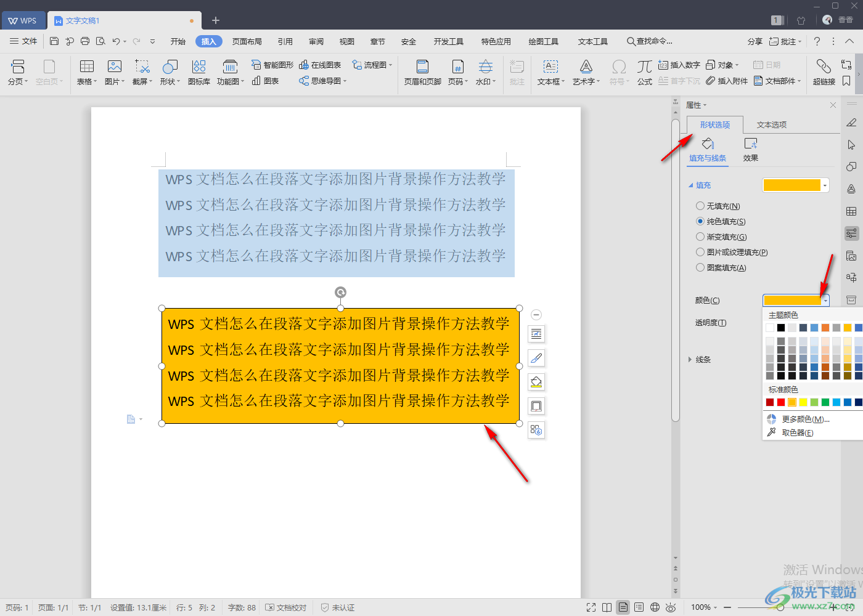Open the 流程图 flowchart dropdown
This screenshot has height=616, width=863.
pos(372,65)
